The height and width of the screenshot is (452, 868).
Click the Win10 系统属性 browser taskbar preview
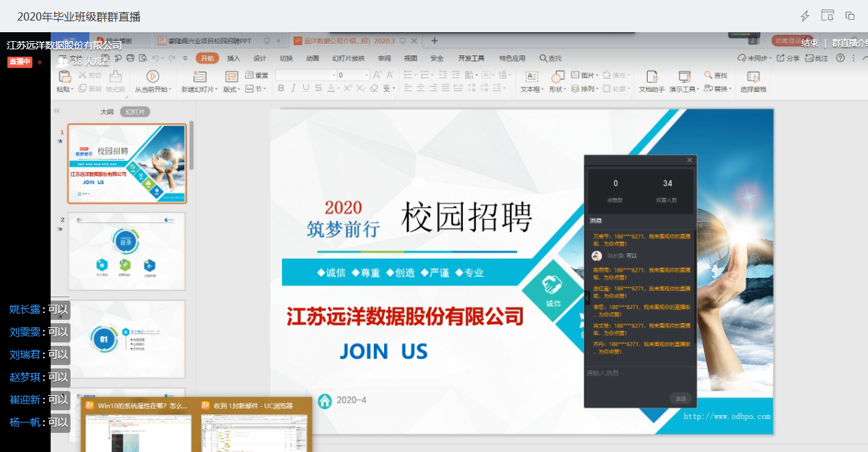[x=139, y=425]
